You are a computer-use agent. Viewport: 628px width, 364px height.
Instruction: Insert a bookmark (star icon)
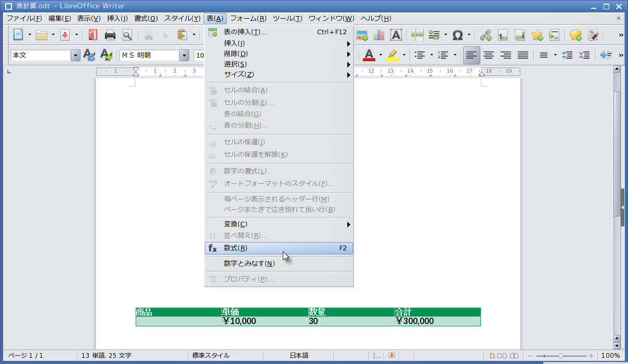point(537,35)
